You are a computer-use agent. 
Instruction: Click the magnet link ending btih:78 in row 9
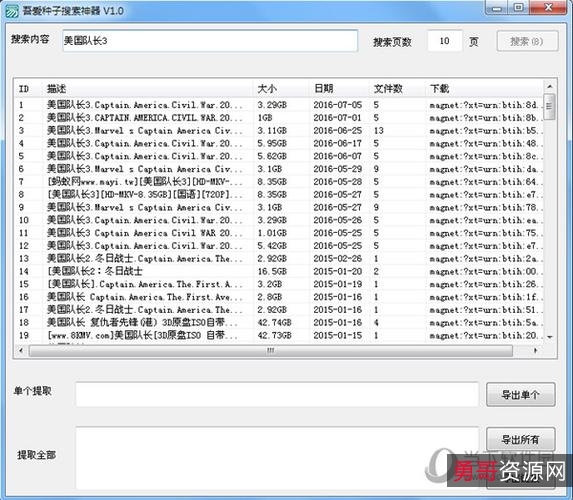[x=486, y=208]
